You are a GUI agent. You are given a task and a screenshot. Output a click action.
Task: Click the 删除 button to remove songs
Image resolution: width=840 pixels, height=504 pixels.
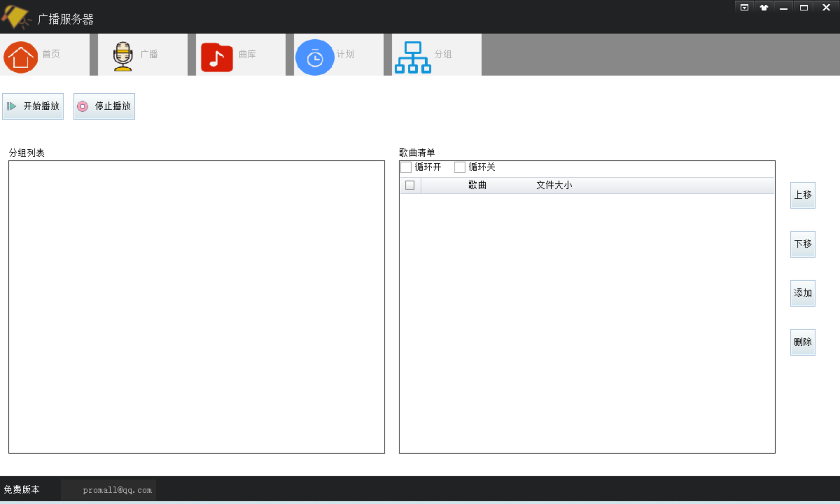(802, 342)
